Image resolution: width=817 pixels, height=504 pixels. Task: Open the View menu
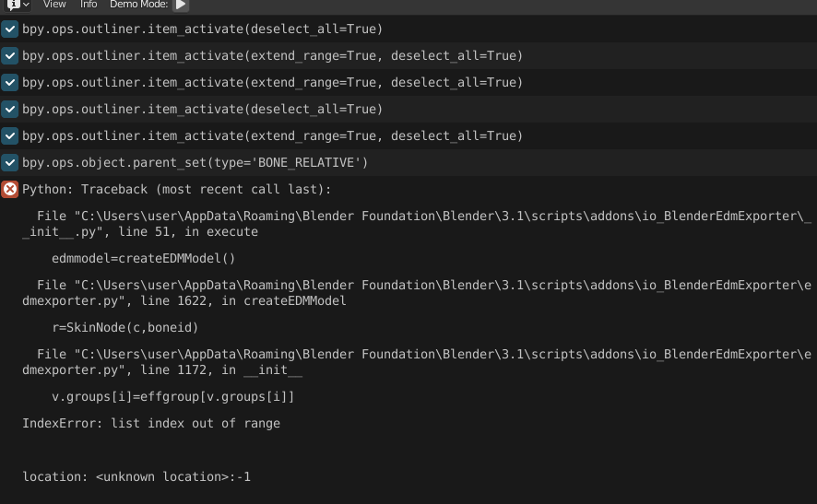(x=54, y=5)
